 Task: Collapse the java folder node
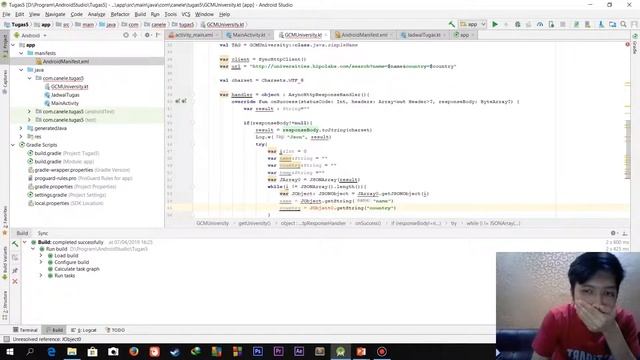click(21, 70)
